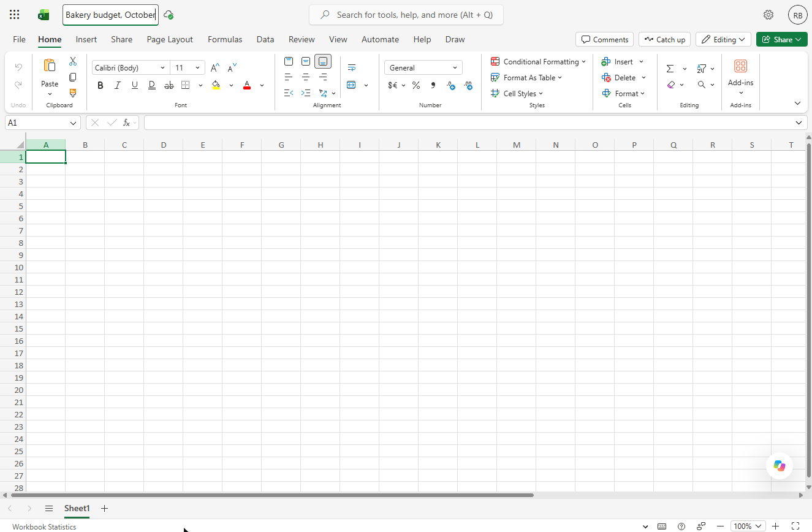Open the zoom level 100% dropdown
The width and height of the screenshot is (812, 532).
click(x=748, y=526)
